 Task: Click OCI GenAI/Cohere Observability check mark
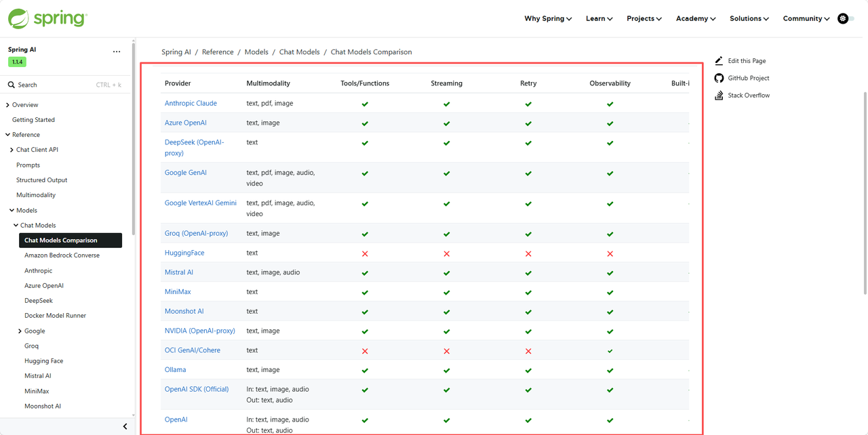click(610, 351)
